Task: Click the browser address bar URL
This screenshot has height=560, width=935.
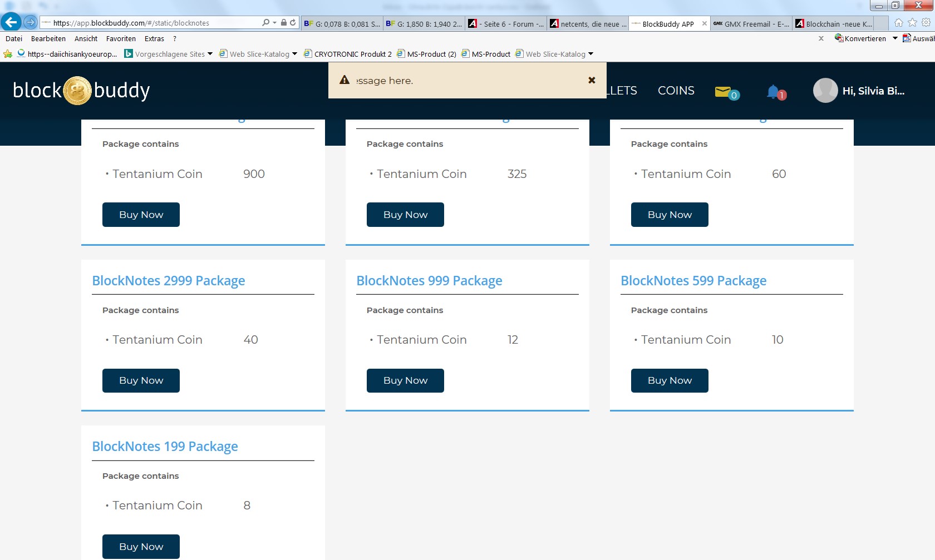Action: coord(150,23)
